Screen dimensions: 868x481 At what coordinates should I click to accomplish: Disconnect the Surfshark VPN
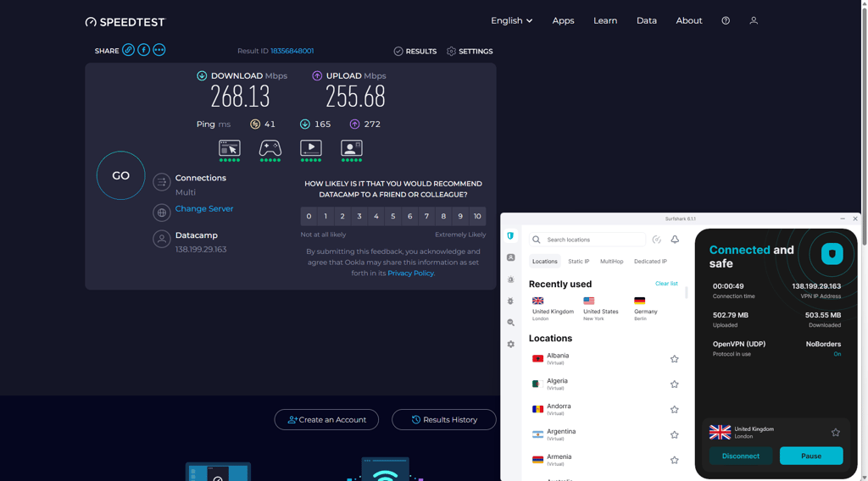pyautogui.click(x=741, y=456)
